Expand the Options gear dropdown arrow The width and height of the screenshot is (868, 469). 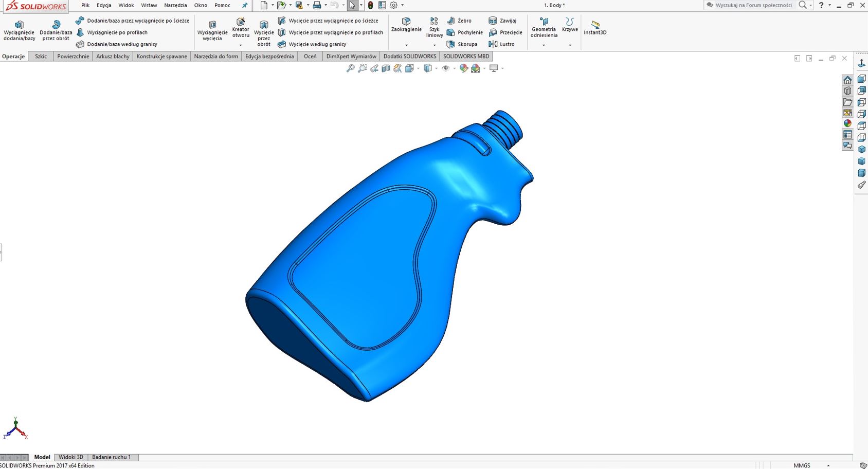pyautogui.click(x=402, y=5)
